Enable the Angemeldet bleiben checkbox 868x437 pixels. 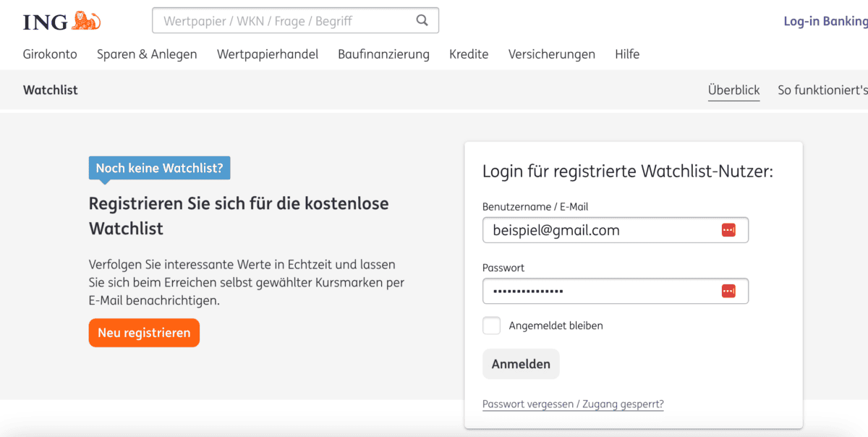point(491,326)
